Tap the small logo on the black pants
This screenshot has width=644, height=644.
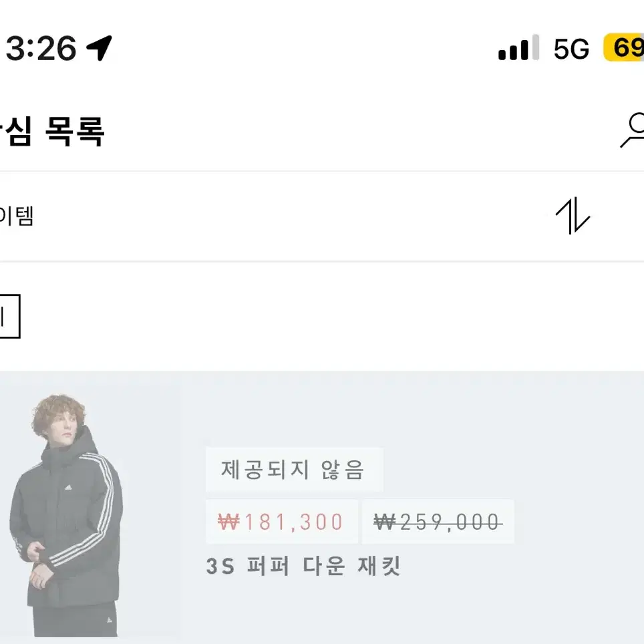(110, 620)
